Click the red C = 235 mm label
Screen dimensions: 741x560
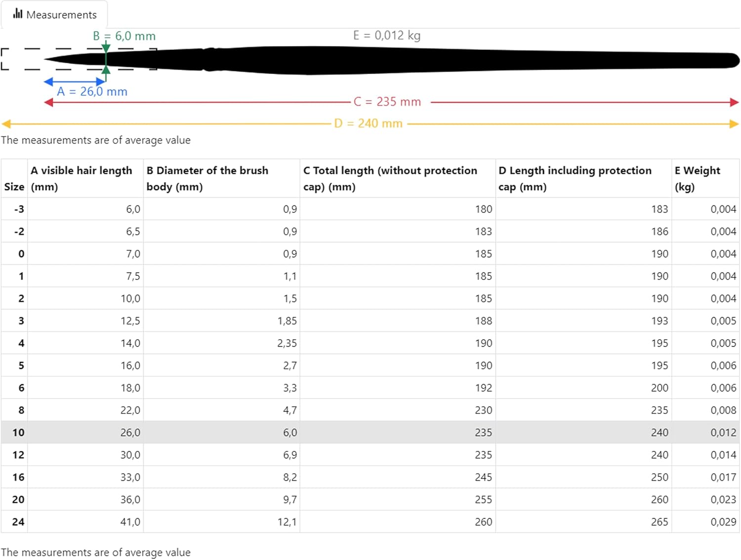point(387,102)
